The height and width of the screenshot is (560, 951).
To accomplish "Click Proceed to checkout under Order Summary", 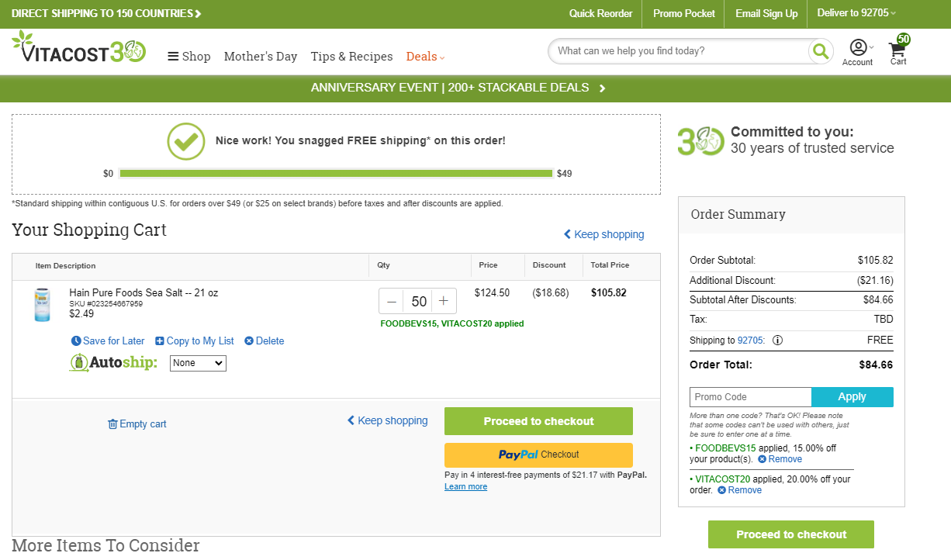I will coord(791,534).
